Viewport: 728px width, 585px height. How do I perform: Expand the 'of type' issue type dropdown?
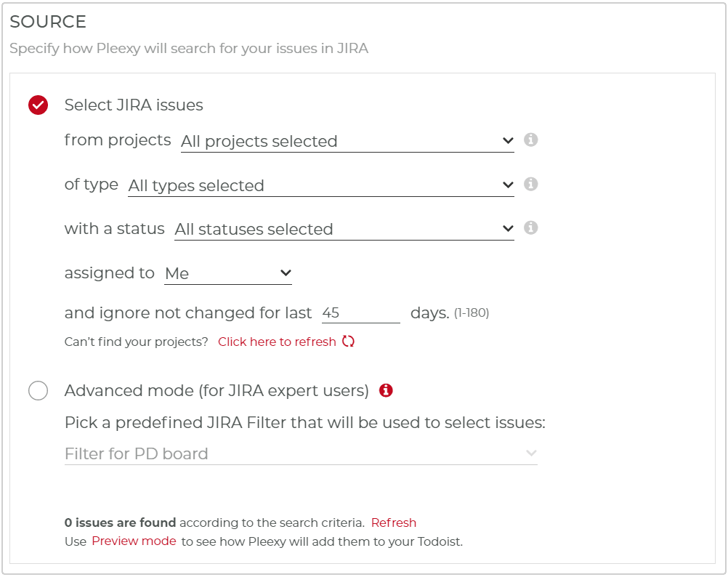click(x=320, y=185)
